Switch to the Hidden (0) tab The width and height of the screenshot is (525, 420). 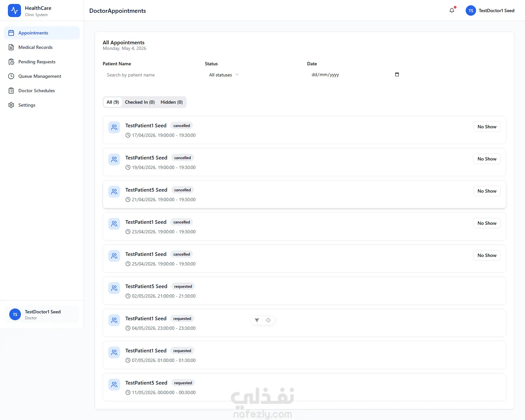point(172,102)
